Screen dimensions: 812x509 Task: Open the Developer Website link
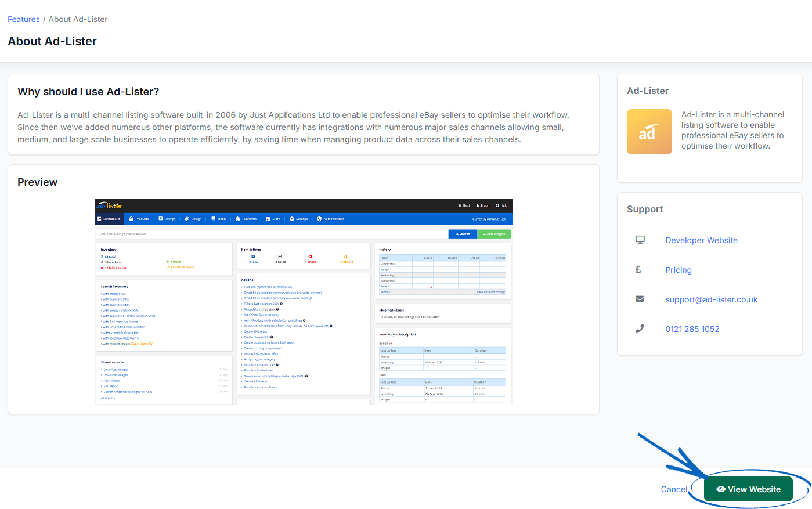701,240
